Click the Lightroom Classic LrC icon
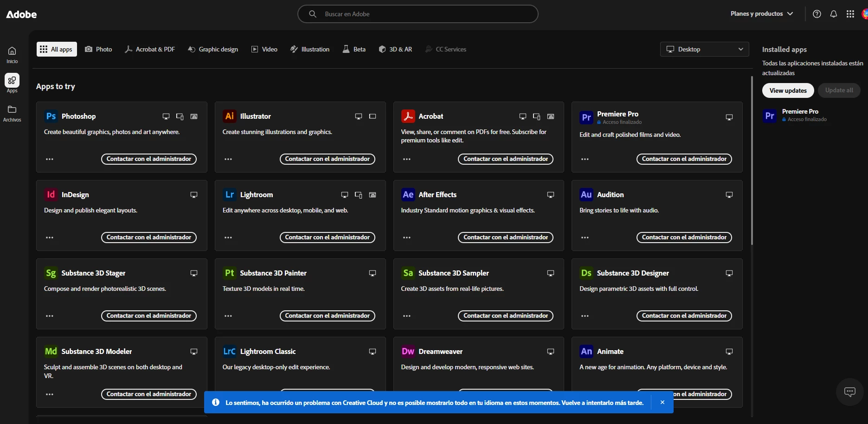The image size is (868, 424). 229,351
